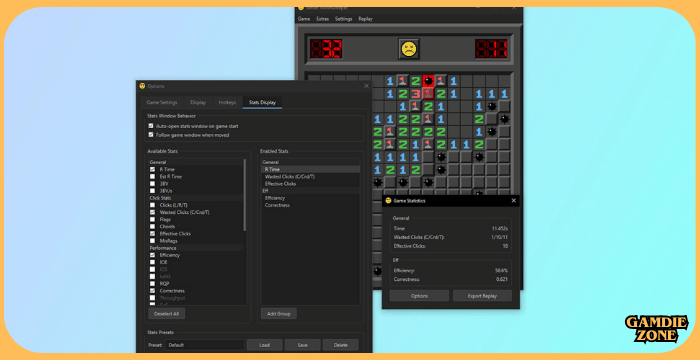Check the 3BV/s stat checkbox
Image resolution: width=700 pixels, height=360 pixels.
coord(153,191)
